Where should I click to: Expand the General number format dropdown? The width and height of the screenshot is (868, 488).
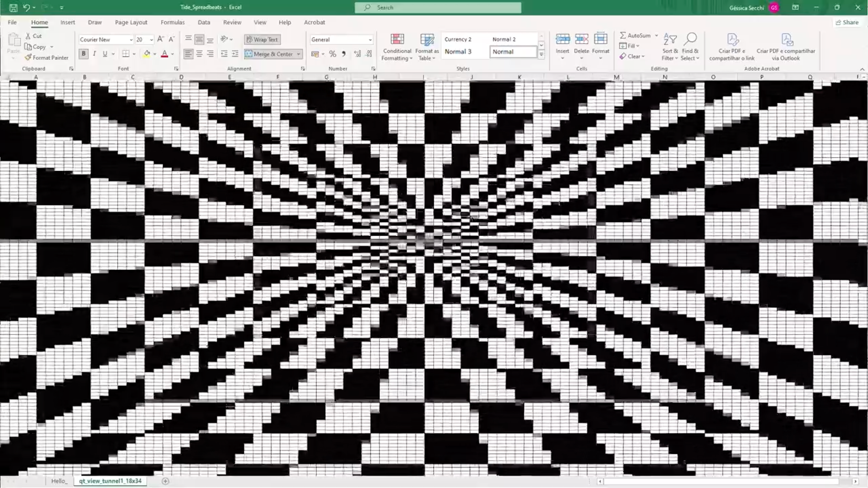click(370, 40)
